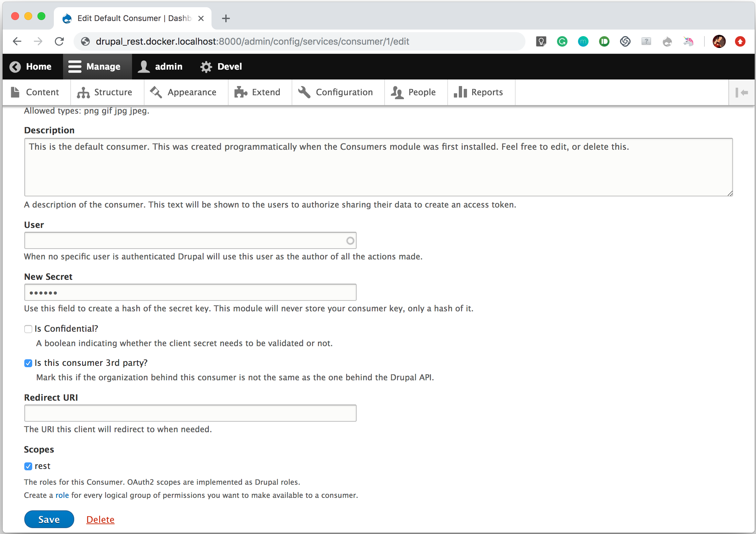Click inside the Description textarea

378,167
